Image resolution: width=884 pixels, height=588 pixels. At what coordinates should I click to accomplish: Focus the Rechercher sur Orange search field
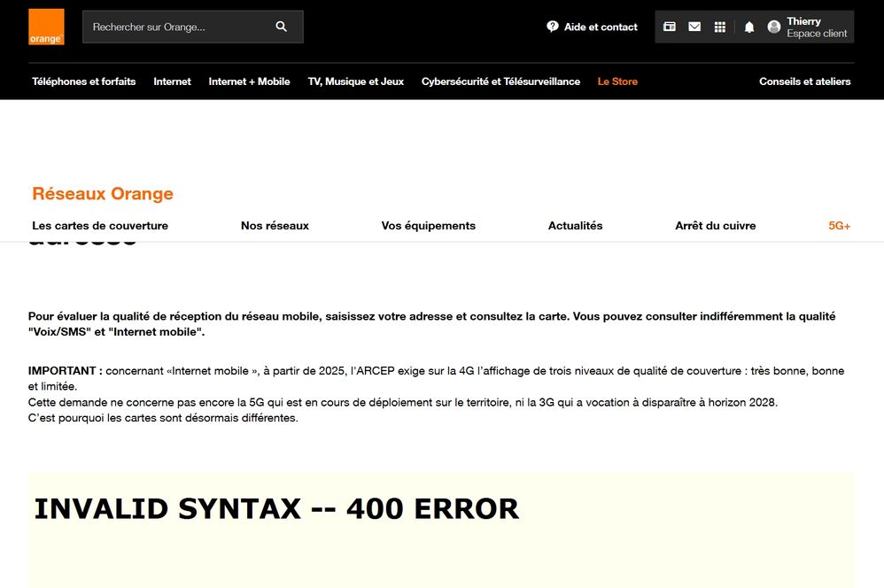[193, 27]
